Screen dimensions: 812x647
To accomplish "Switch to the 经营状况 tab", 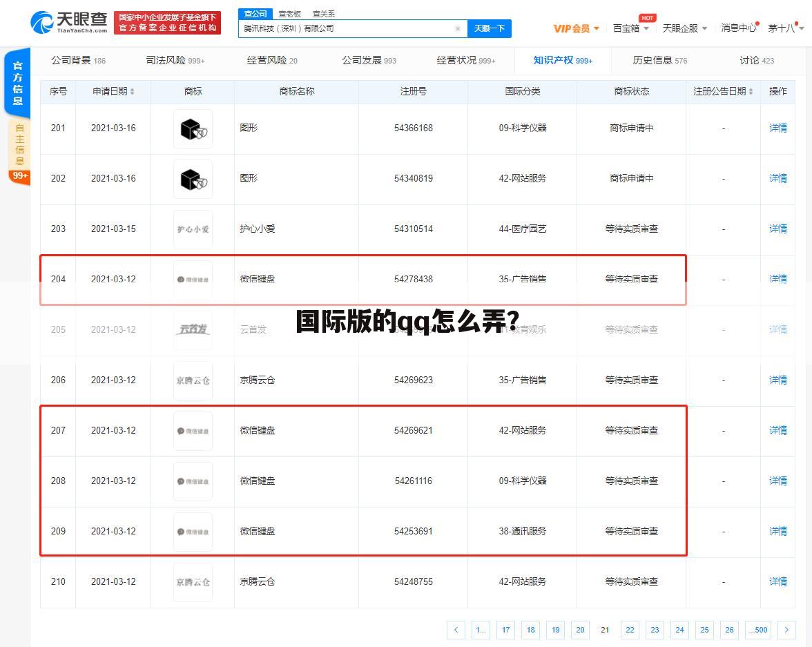I will (465, 61).
